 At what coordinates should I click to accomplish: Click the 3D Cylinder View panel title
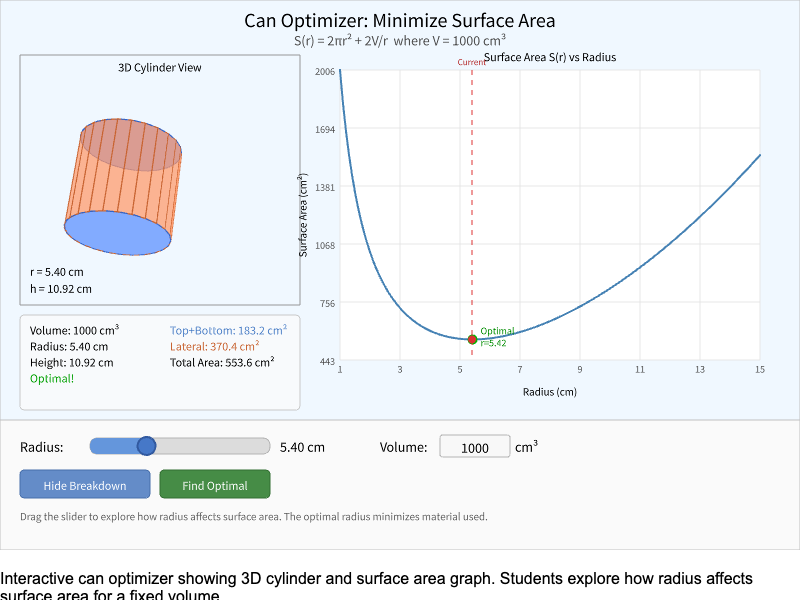pos(158,67)
